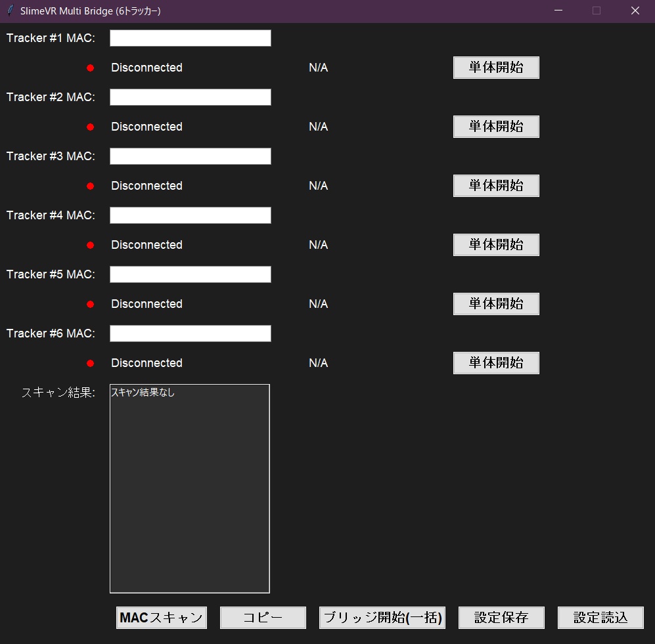
Task: Click the N/A value for Tracker #1
Action: (x=319, y=68)
